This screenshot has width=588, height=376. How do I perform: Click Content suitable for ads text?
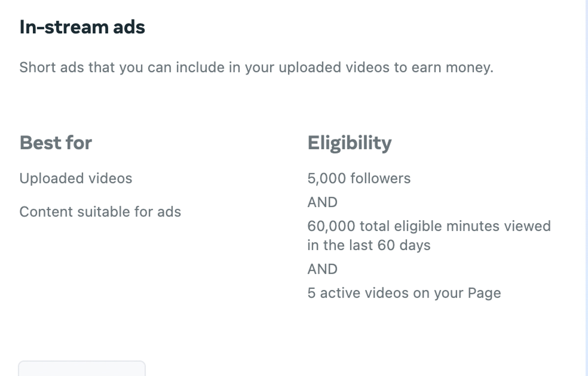click(100, 211)
